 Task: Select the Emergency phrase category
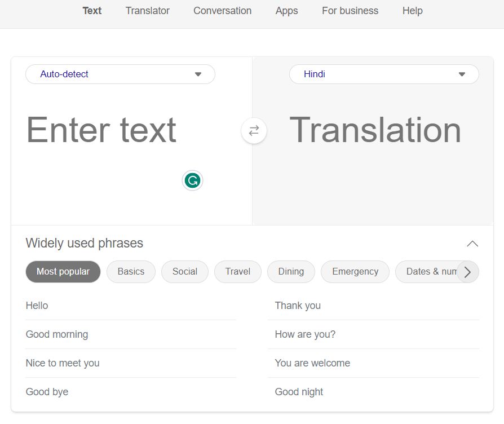coord(355,272)
